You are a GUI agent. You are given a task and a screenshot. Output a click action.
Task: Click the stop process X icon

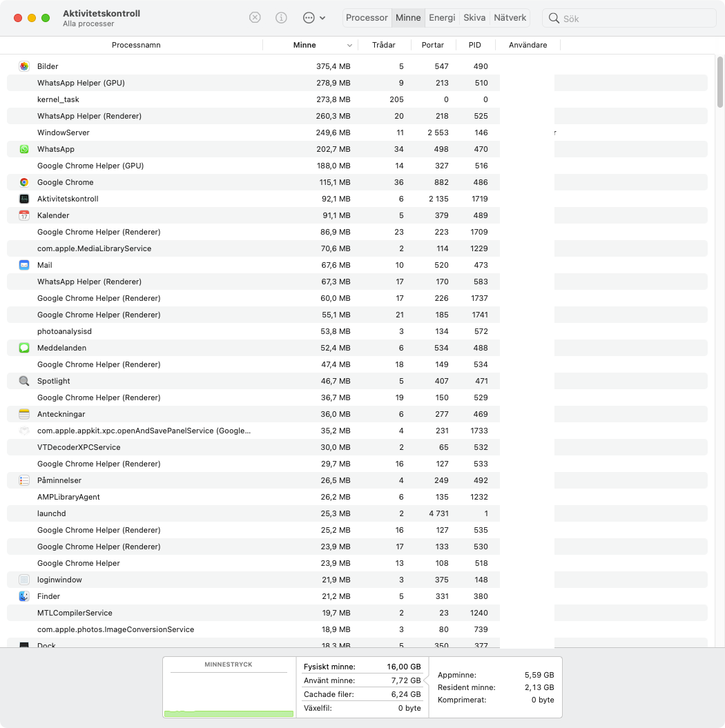[x=255, y=18]
